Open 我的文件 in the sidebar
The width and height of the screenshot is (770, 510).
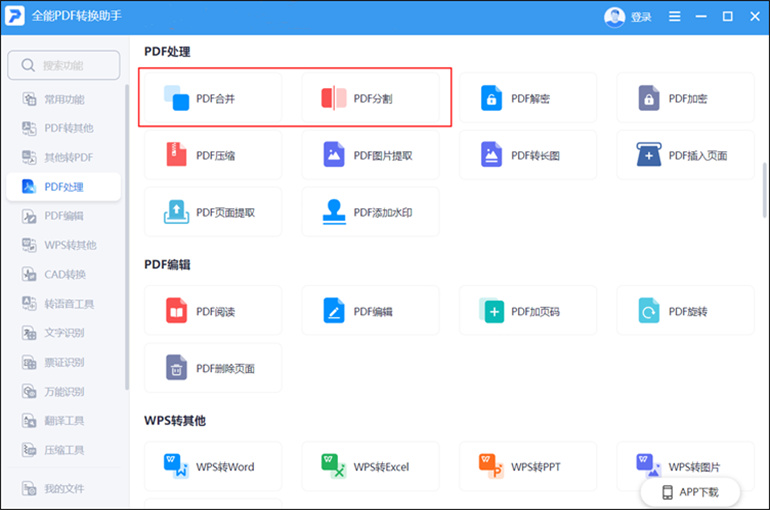click(64, 488)
